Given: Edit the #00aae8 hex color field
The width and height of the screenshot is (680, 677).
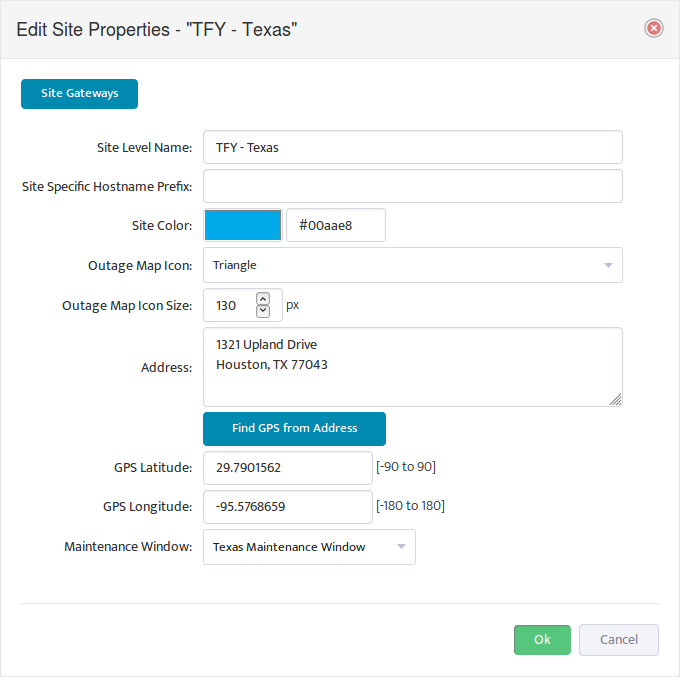Looking at the screenshot, I should (336, 225).
